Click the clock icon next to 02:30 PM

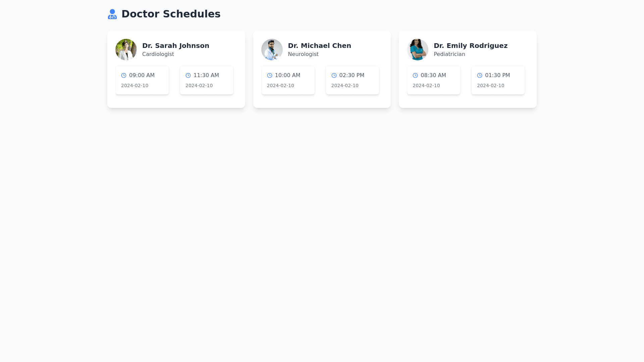point(334,75)
